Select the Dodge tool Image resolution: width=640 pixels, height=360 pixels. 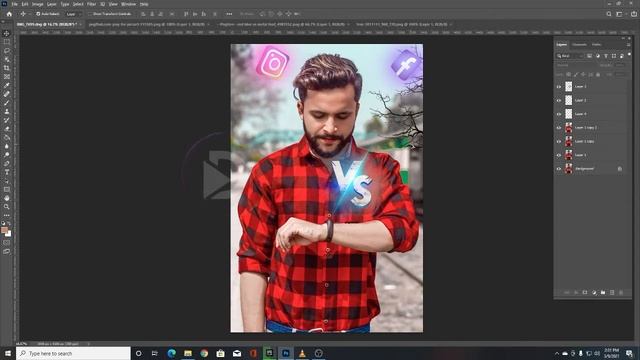(7, 155)
